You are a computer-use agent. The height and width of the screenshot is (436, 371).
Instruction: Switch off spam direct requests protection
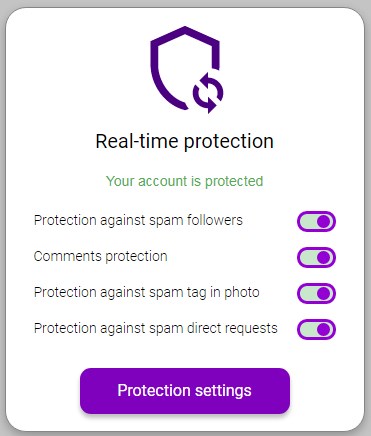pos(316,329)
